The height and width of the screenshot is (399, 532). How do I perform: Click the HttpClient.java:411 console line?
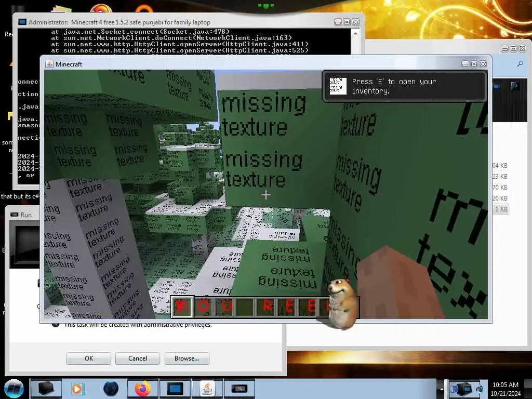coord(180,44)
